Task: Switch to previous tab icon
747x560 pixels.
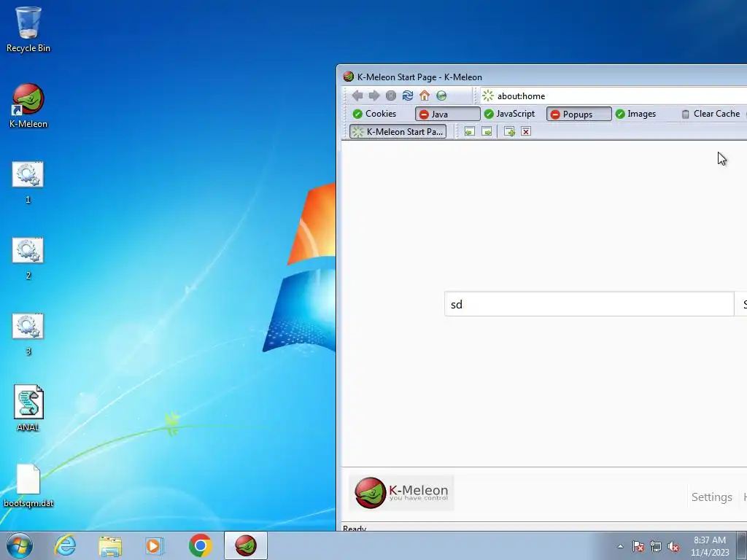Action: [x=469, y=131]
